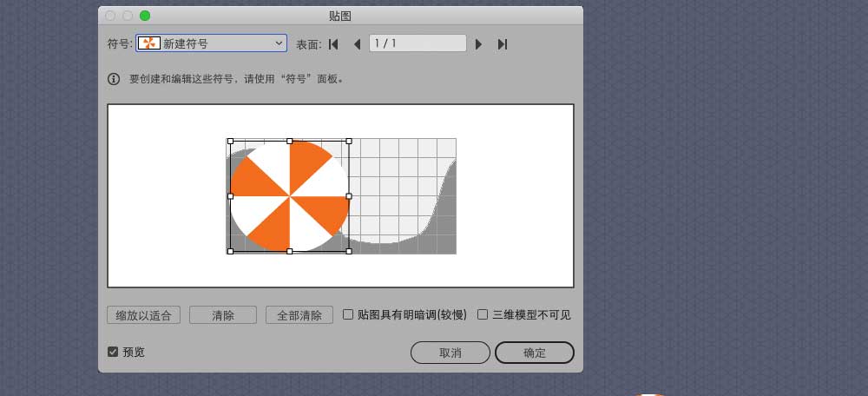Image resolution: width=868 pixels, height=396 pixels.
Task: Click the green zoom window button
Action: [144, 16]
